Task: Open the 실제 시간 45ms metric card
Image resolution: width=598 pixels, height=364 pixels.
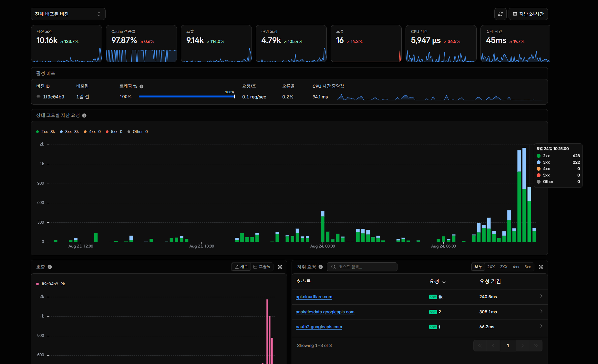Action: coord(515,44)
